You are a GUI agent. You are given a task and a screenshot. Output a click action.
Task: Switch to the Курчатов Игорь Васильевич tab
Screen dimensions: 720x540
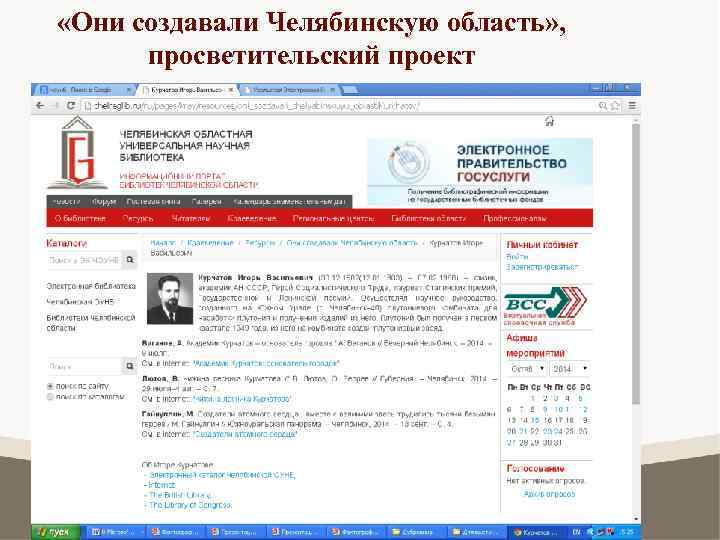[187, 90]
